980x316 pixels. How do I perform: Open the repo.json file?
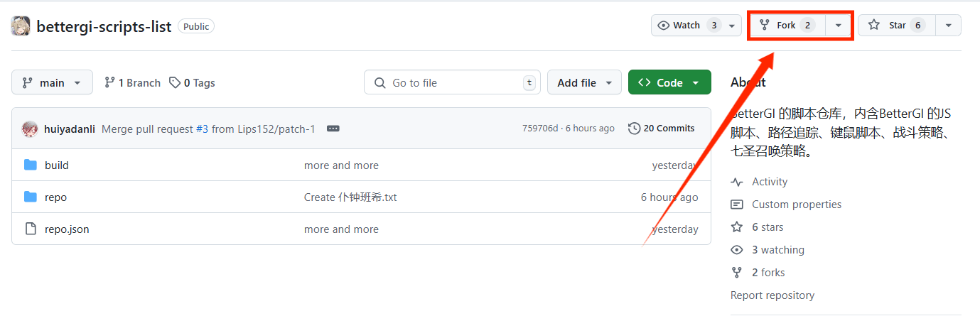[x=67, y=229]
